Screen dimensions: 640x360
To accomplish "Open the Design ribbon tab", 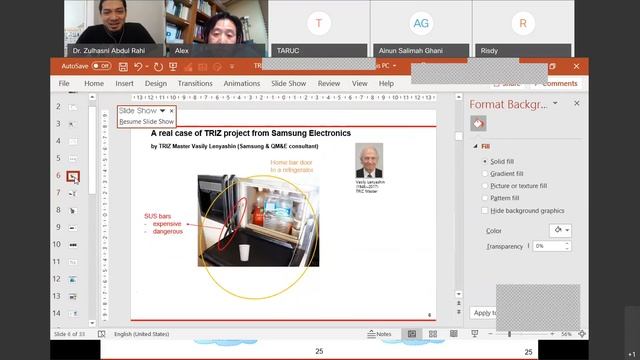I will point(156,83).
